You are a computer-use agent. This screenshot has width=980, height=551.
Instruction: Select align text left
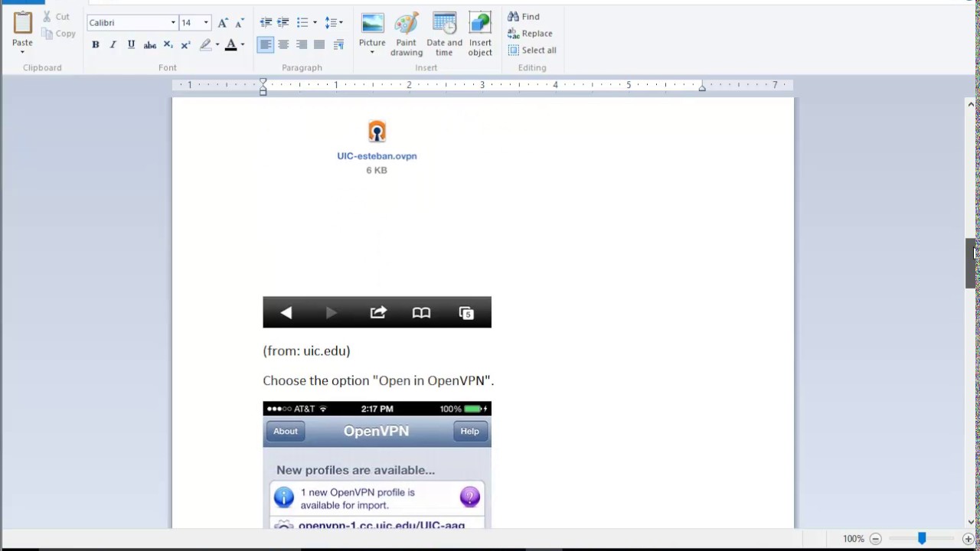[x=266, y=45]
